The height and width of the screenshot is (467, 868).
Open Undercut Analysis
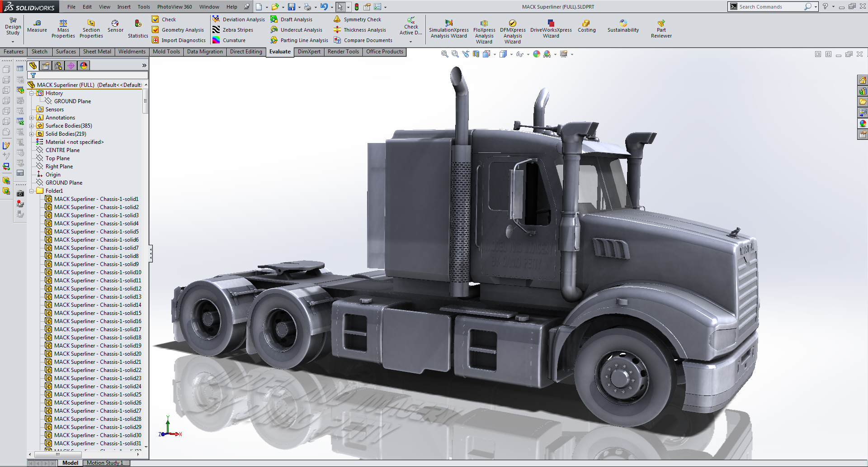click(x=297, y=30)
